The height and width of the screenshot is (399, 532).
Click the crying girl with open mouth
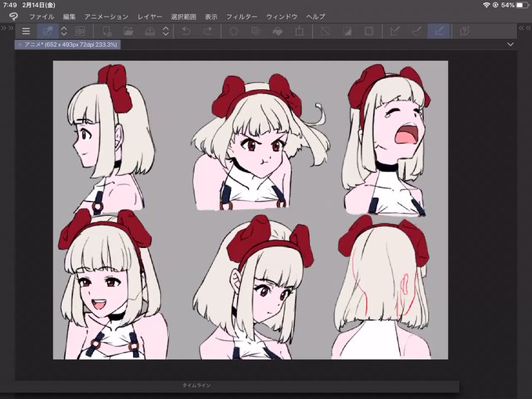click(x=386, y=141)
